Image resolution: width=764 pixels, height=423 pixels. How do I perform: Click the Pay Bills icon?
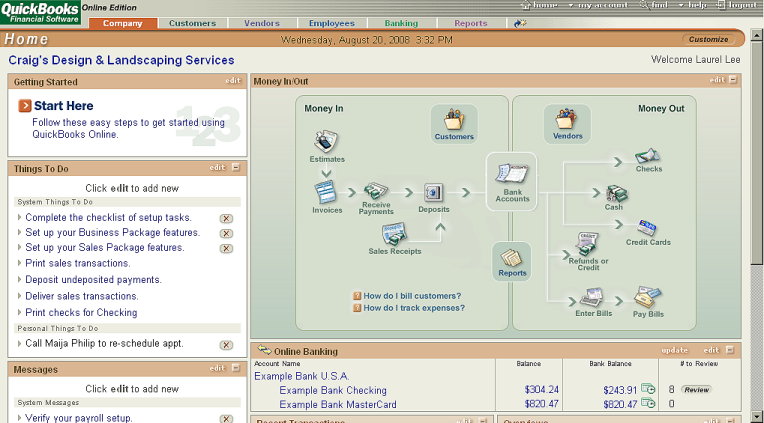click(648, 297)
